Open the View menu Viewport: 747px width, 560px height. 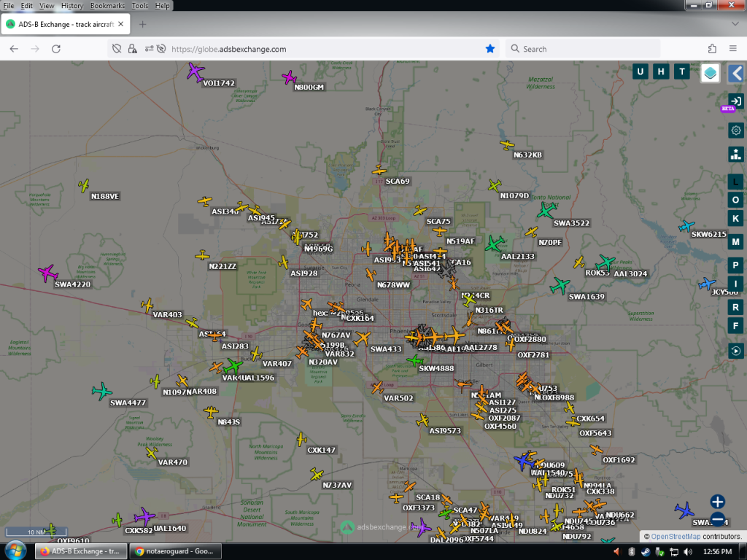[x=46, y=6]
